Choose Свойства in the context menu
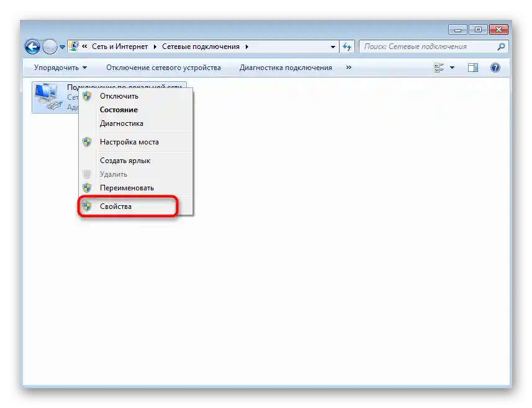Image resolution: width=532 pixels, height=408 pixels. coord(135,206)
